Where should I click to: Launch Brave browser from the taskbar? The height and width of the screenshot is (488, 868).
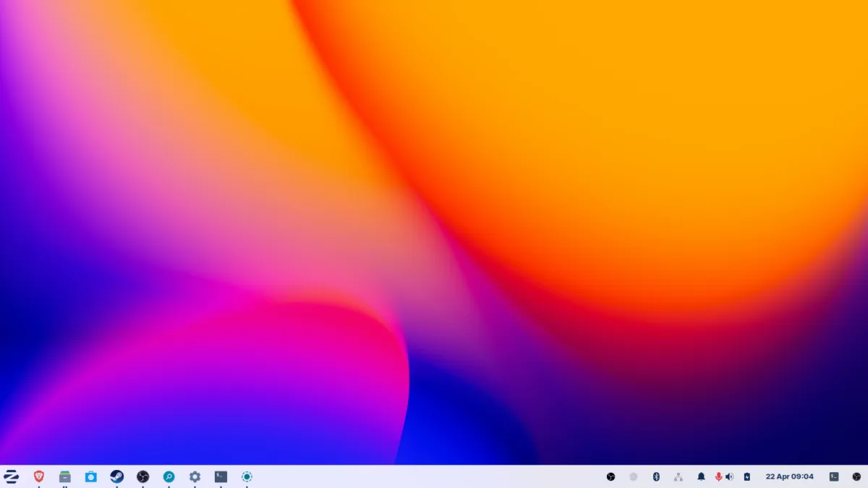39,476
